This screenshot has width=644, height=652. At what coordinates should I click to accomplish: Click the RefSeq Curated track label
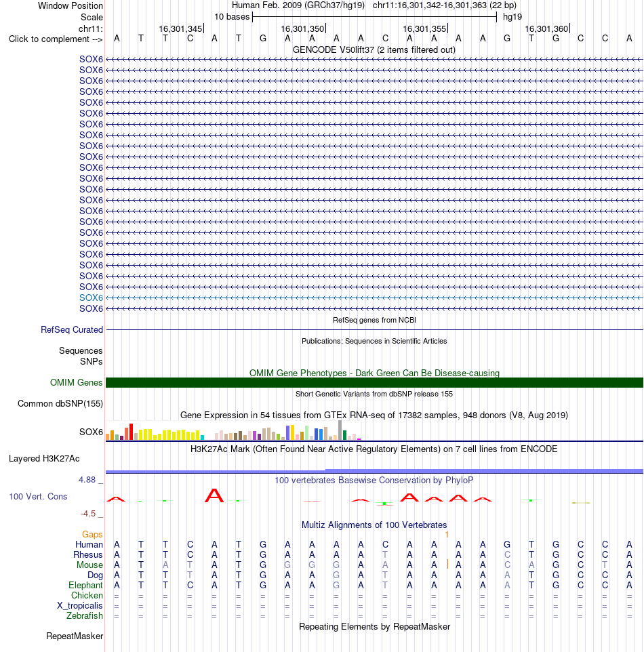click(72, 330)
